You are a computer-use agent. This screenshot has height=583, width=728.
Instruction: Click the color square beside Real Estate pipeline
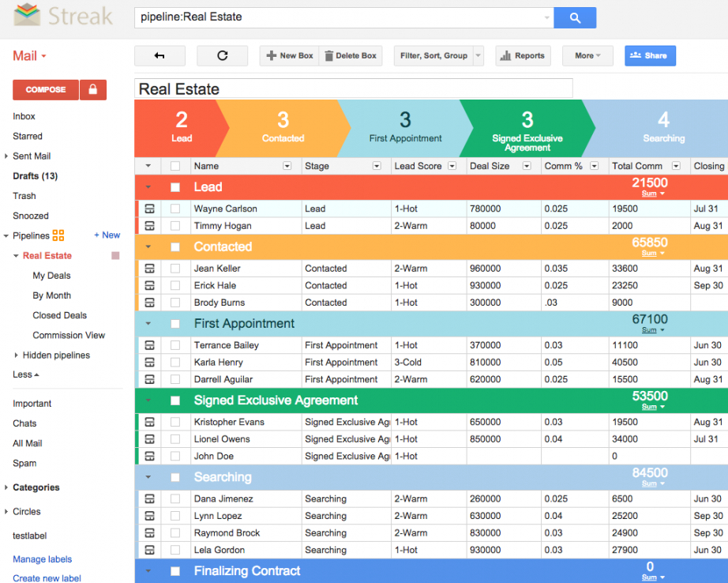[115, 256]
